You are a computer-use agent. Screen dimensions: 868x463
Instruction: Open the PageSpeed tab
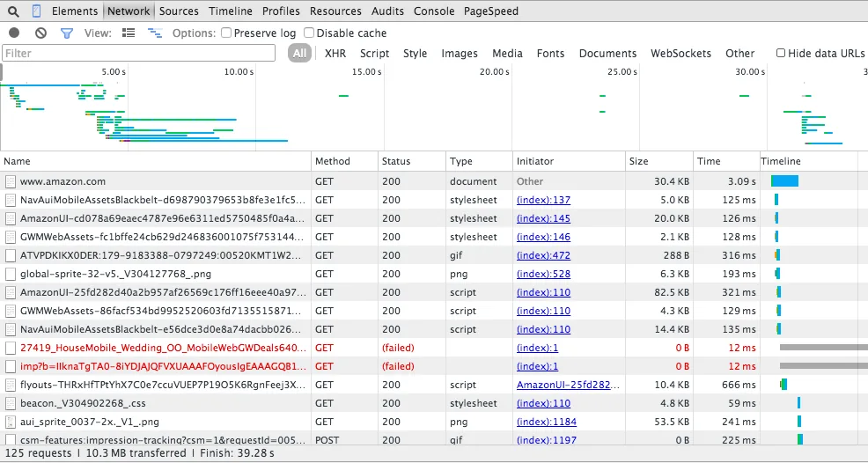491,11
